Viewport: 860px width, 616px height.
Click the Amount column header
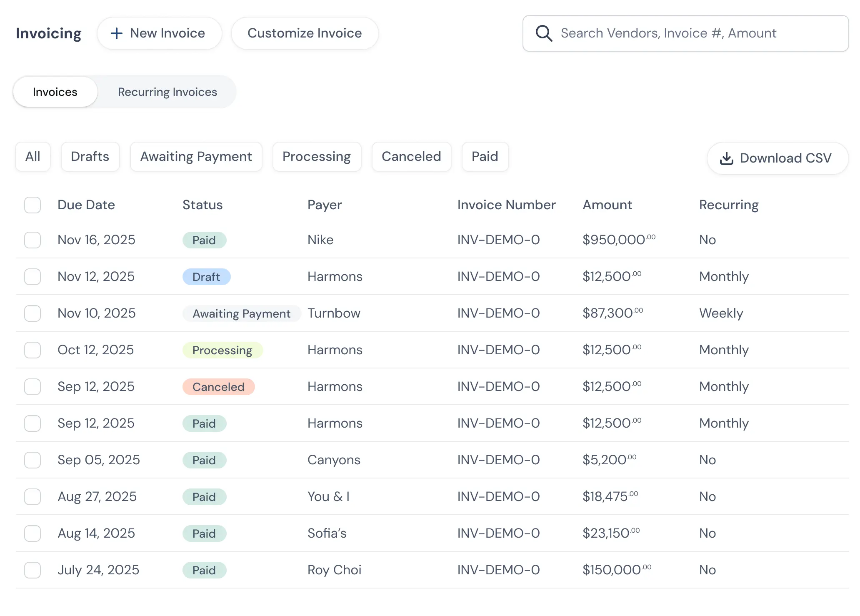pyautogui.click(x=607, y=205)
